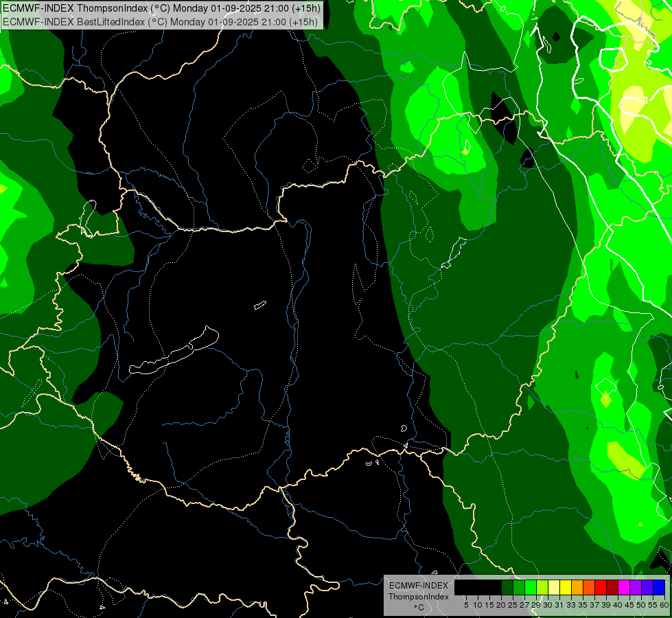Click the legend tick value '15'
Image resolution: width=672 pixels, height=618 pixels.
pyautogui.click(x=489, y=605)
